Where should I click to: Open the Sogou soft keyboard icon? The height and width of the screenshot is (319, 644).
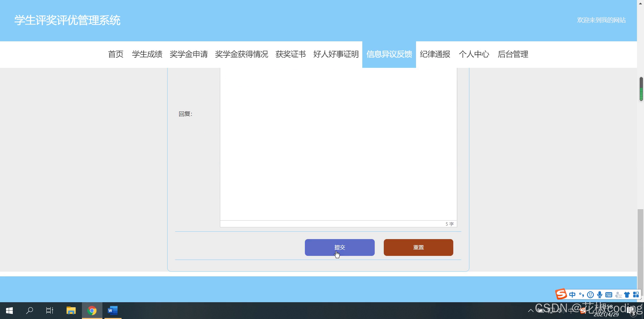[609, 294]
